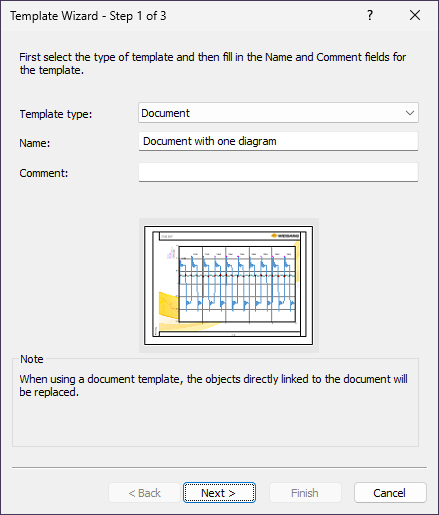Click the greyed-out Finish button
The width and height of the screenshot is (439, 515).
(305, 492)
